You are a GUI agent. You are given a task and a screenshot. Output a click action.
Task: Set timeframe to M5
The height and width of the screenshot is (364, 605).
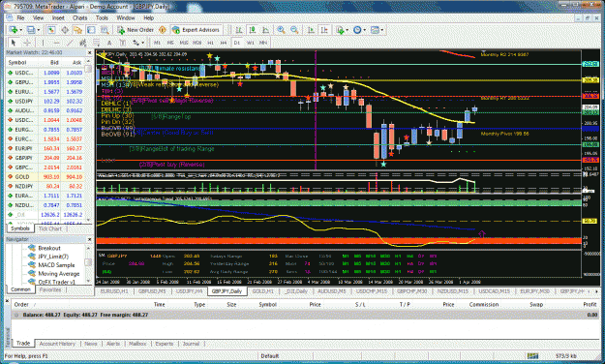tap(170, 43)
